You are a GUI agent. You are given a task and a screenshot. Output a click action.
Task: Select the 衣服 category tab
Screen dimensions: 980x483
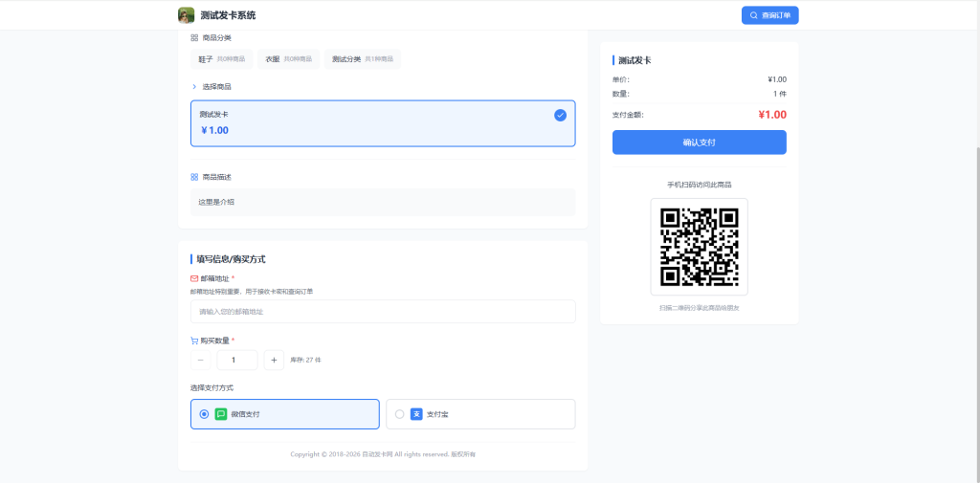(289, 58)
